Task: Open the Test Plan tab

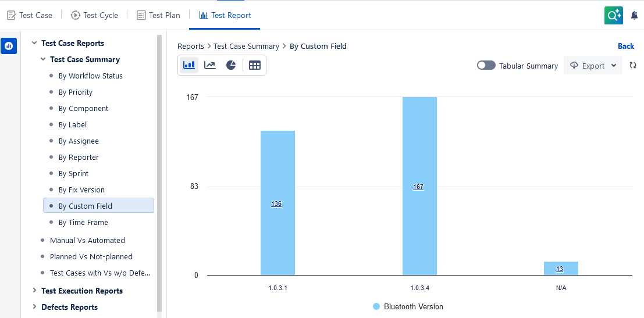Action: click(x=158, y=15)
